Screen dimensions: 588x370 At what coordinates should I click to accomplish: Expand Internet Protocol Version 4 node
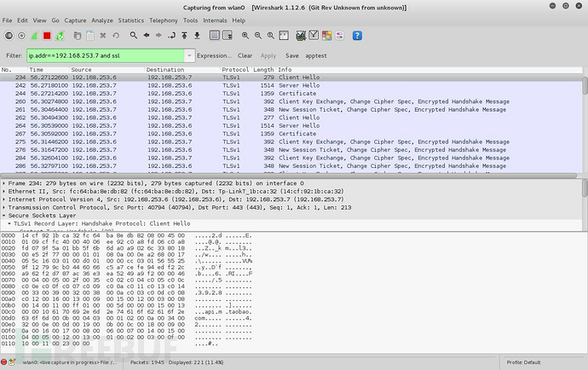3,199
